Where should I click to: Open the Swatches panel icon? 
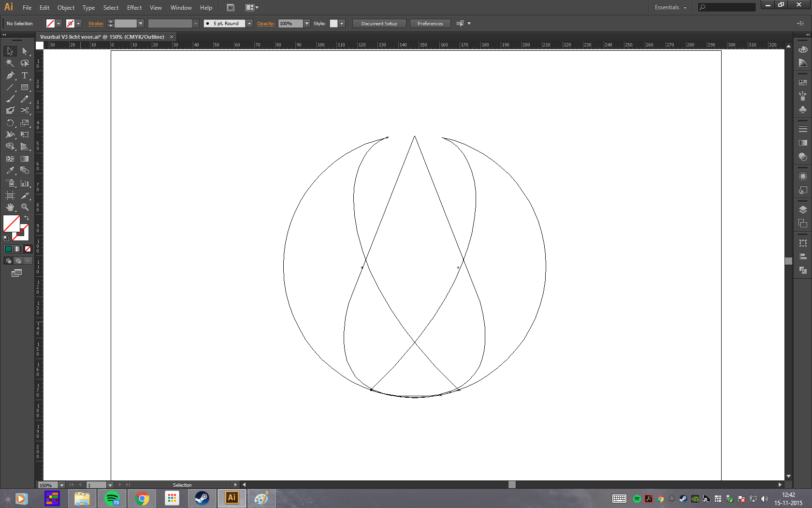point(803,83)
